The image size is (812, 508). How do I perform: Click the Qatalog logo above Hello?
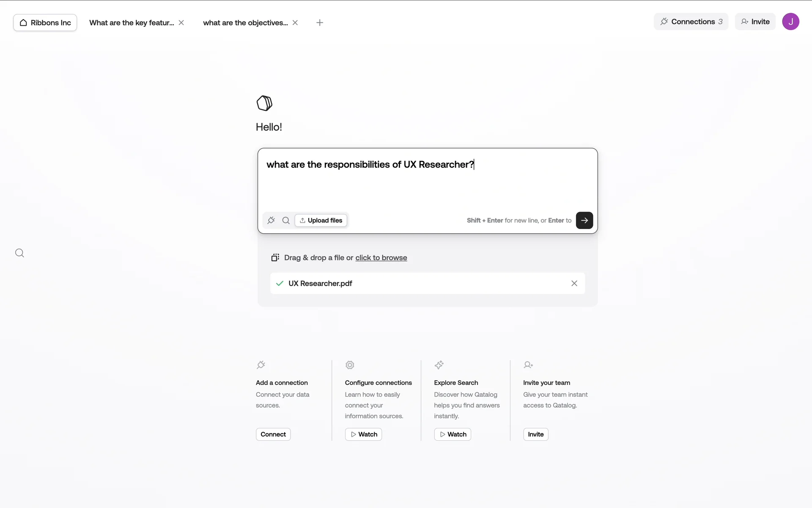pyautogui.click(x=264, y=103)
